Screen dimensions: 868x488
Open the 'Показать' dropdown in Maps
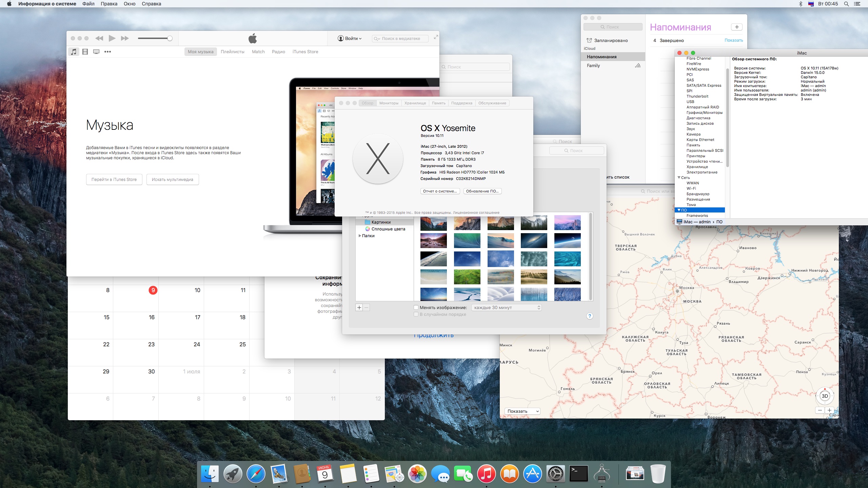coord(522,411)
